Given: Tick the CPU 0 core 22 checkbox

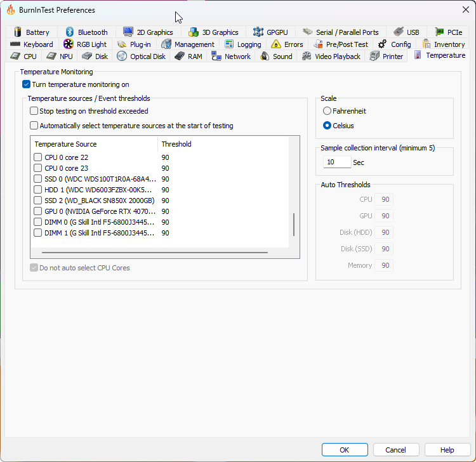Looking at the screenshot, I should [37, 157].
